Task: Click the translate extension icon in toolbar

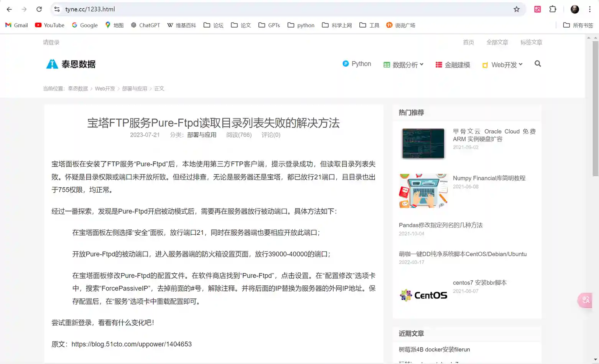Action: coord(537,9)
